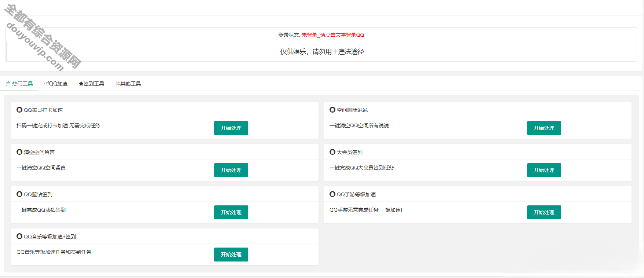The width and height of the screenshot is (644, 278).
Task: Click the QQ音乐等级加速+签到 card title
Action: [x=50, y=237]
